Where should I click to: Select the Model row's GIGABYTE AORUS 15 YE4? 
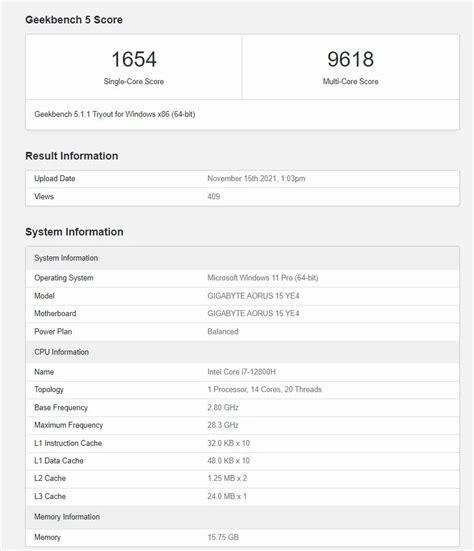[x=253, y=296]
